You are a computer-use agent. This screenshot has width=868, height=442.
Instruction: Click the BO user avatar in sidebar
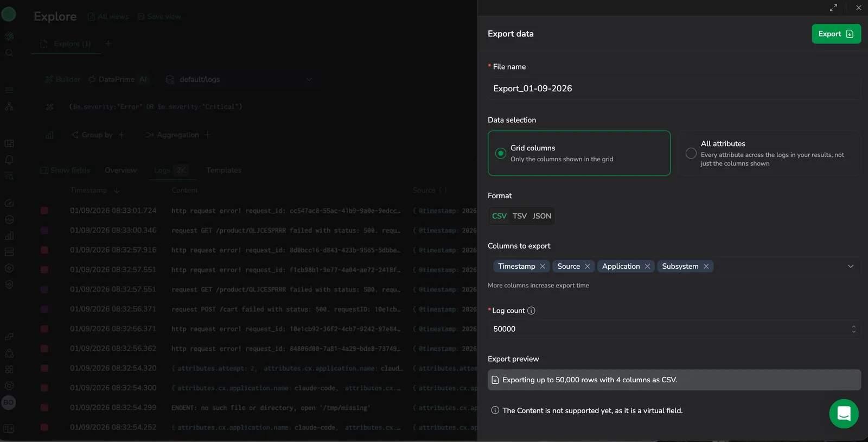(9, 402)
